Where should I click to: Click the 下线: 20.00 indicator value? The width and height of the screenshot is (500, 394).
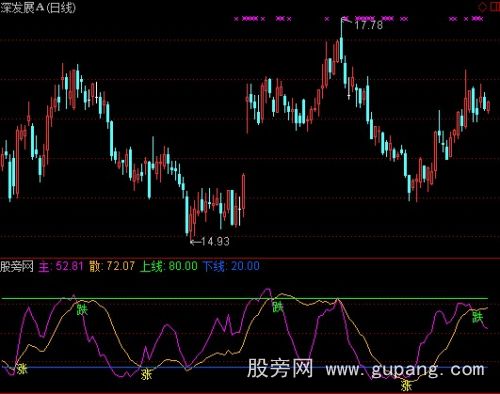point(231,266)
